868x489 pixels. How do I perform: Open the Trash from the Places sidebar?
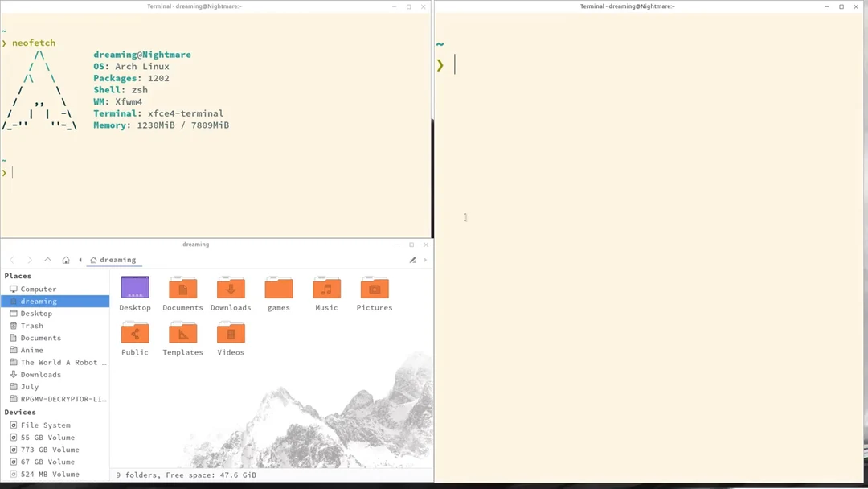[x=32, y=325]
